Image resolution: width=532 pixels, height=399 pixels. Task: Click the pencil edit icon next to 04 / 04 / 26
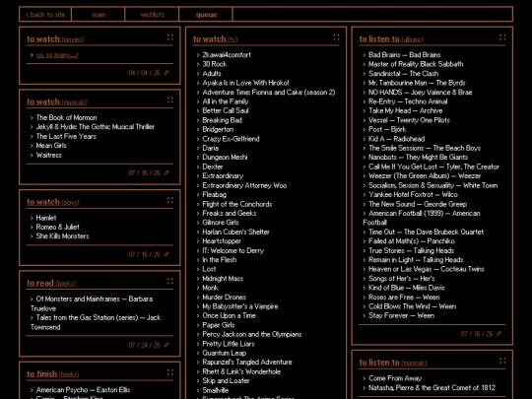click(x=166, y=73)
